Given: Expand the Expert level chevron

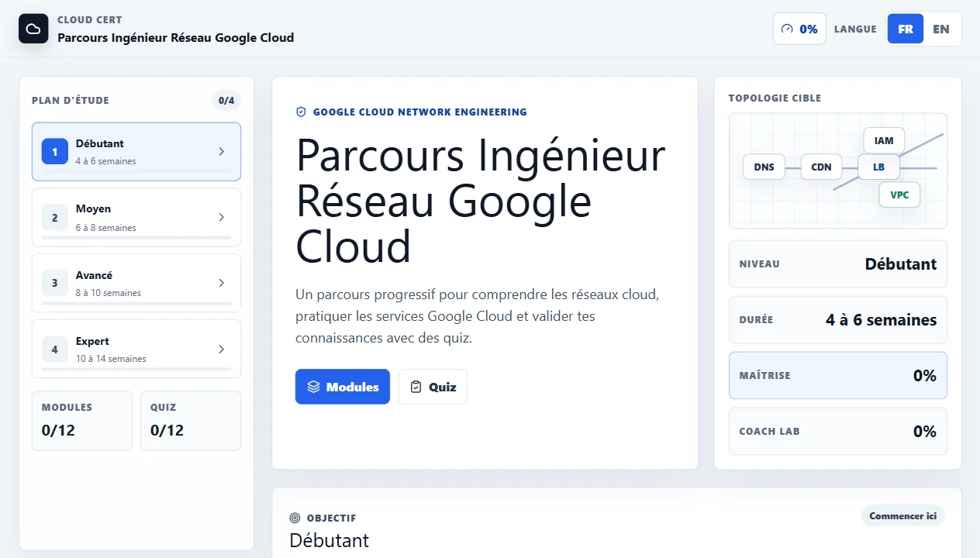Looking at the screenshot, I should coord(222,349).
